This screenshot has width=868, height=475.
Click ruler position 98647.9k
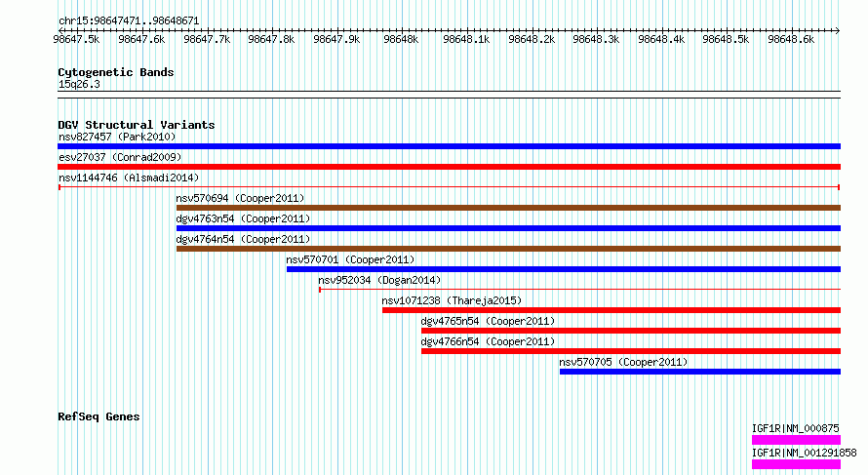click(x=336, y=39)
